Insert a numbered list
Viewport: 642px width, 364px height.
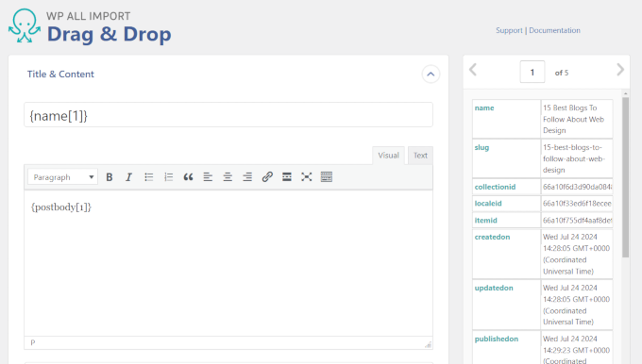point(168,177)
